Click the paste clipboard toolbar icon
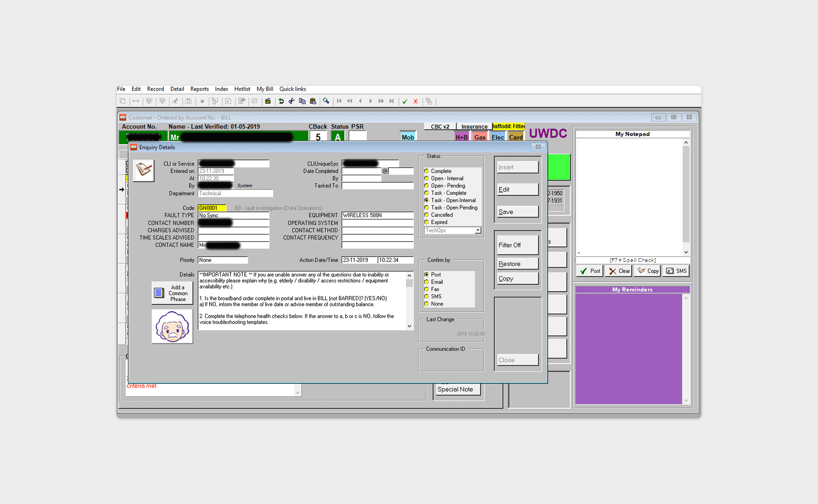 (x=313, y=101)
